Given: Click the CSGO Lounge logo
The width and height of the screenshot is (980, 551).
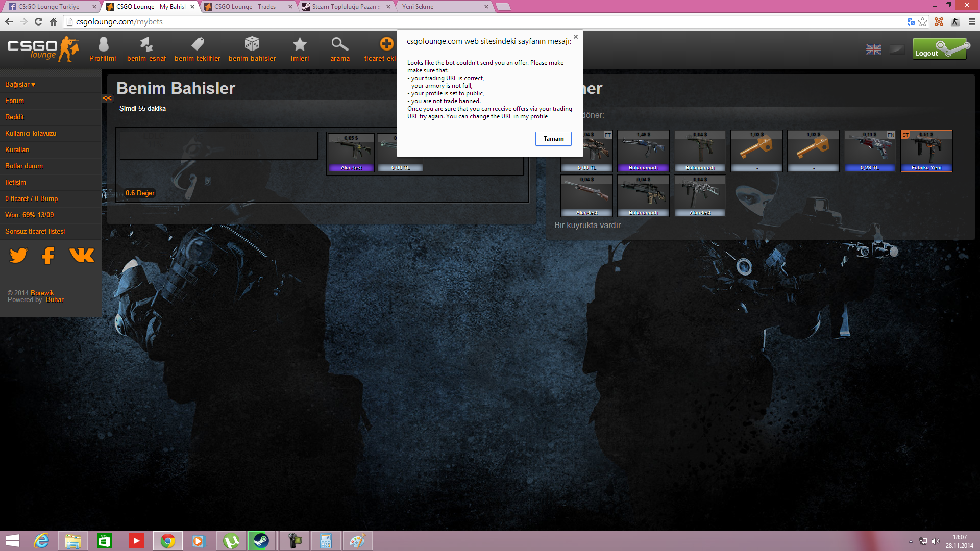Looking at the screenshot, I should pyautogui.click(x=43, y=49).
